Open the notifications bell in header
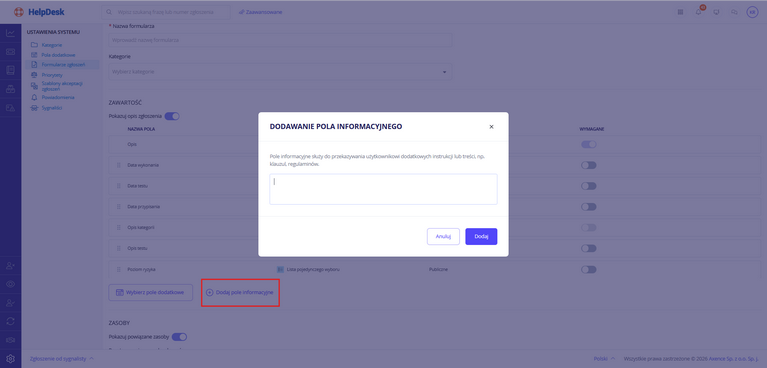The height and width of the screenshot is (368, 767). pos(699,12)
